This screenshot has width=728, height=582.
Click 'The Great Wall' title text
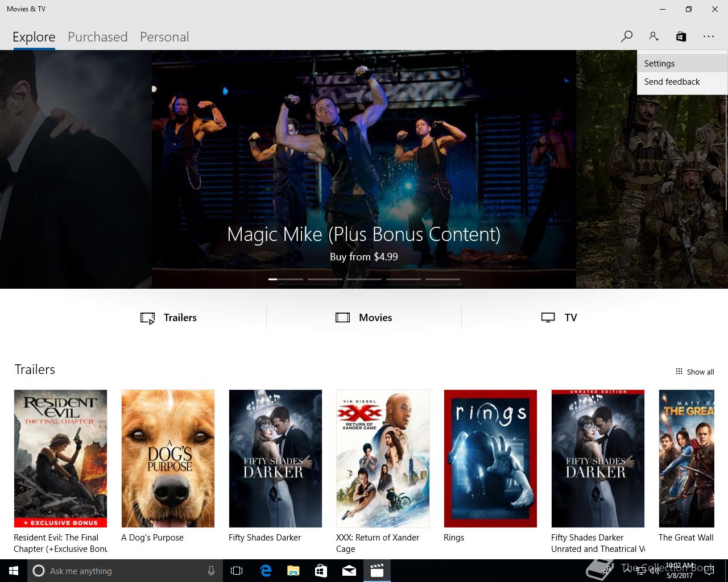coord(686,538)
